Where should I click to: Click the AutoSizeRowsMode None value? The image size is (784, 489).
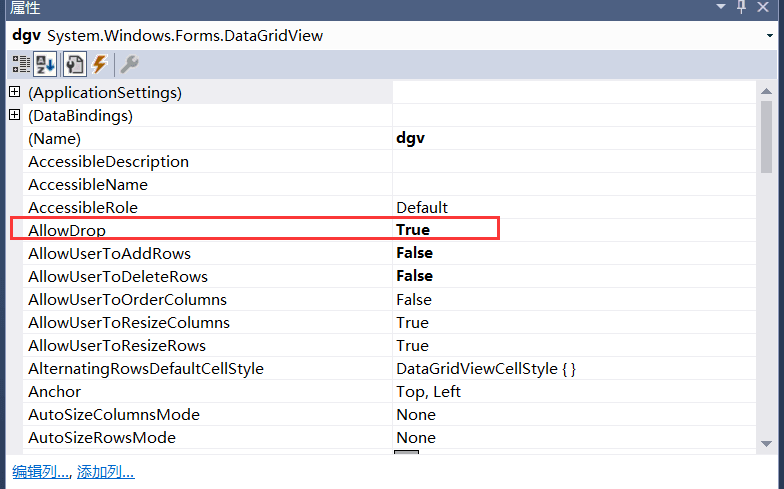click(x=416, y=438)
